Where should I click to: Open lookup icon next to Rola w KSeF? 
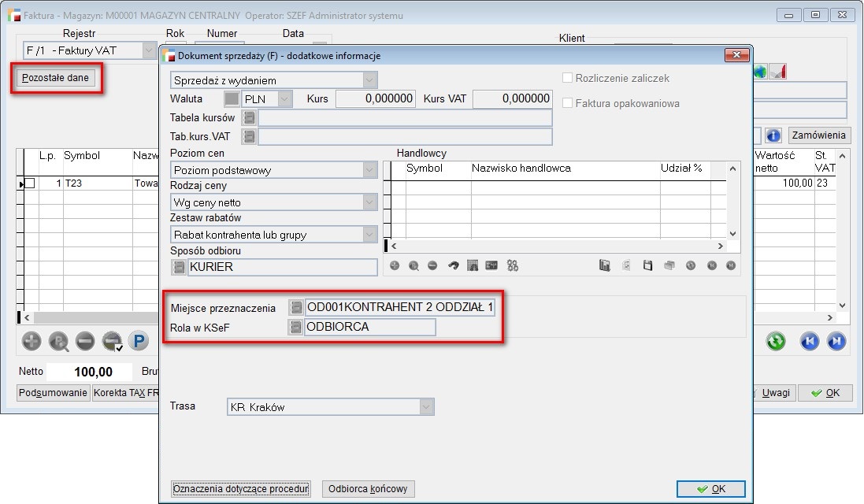[295, 327]
